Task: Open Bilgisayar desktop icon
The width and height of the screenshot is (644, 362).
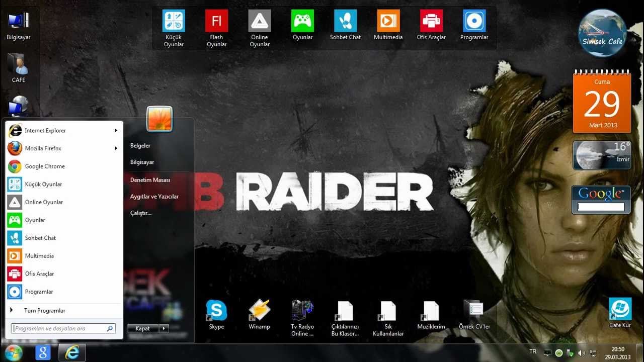Action: 19,25
